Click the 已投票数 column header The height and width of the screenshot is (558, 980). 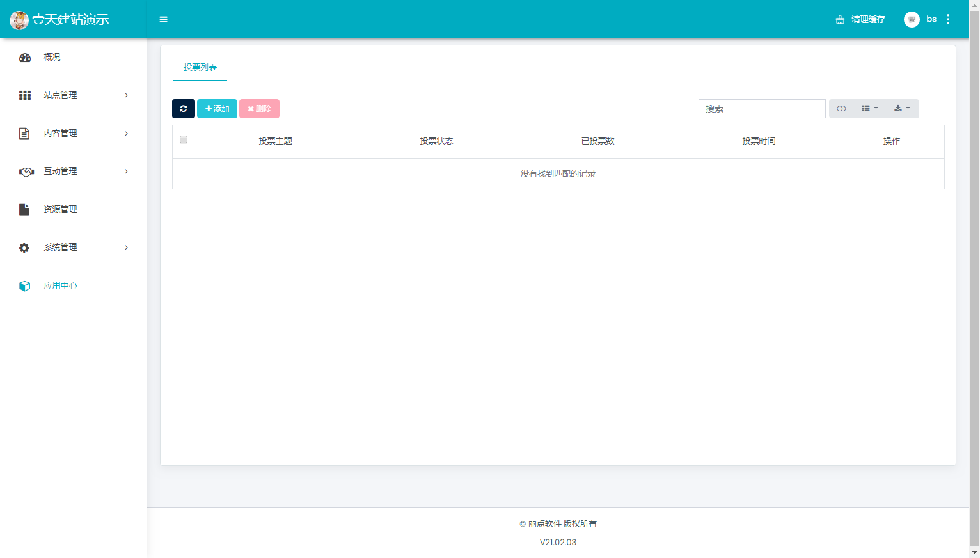[x=597, y=141]
